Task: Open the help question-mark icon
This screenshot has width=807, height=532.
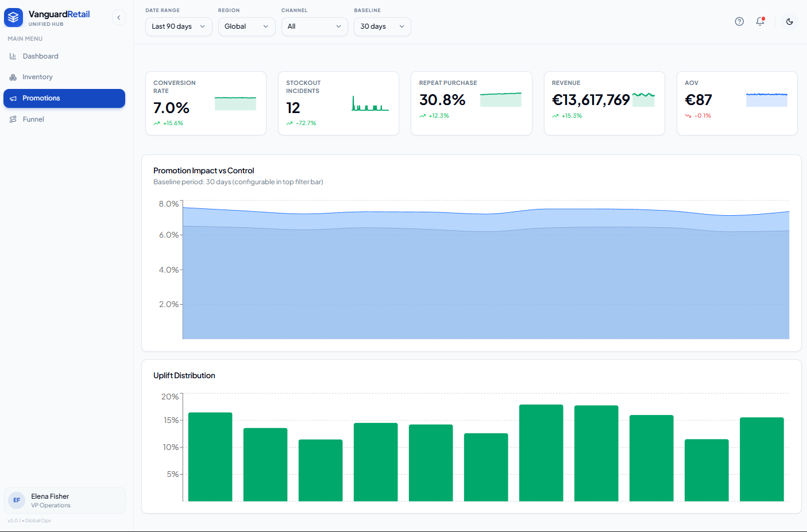Action: click(739, 22)
